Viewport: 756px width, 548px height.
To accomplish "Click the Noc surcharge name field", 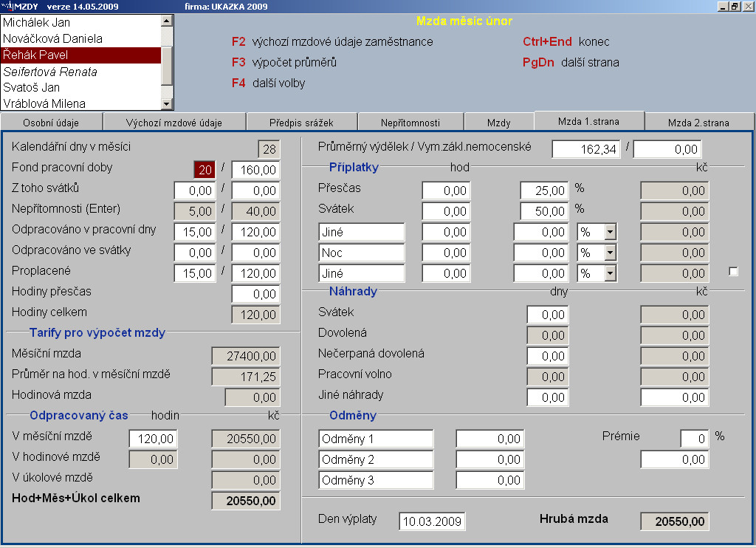I will point(362,253).
